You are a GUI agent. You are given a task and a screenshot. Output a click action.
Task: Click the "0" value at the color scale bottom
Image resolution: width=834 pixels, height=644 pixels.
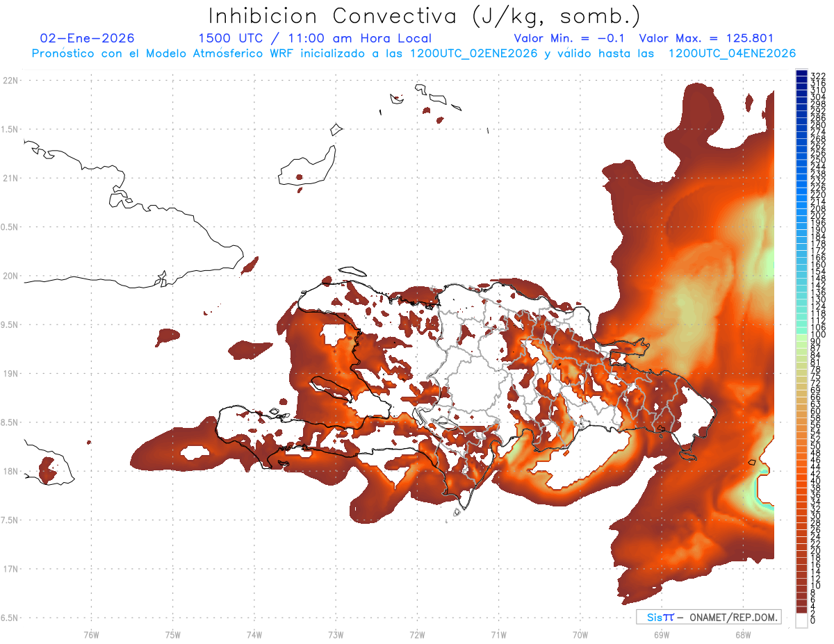click(812, 621)
